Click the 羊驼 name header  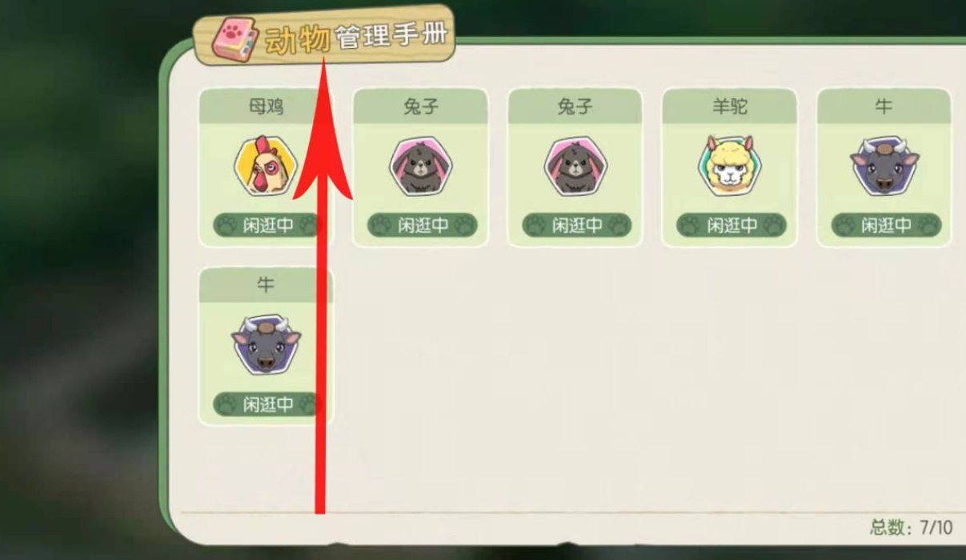(730, 106)
